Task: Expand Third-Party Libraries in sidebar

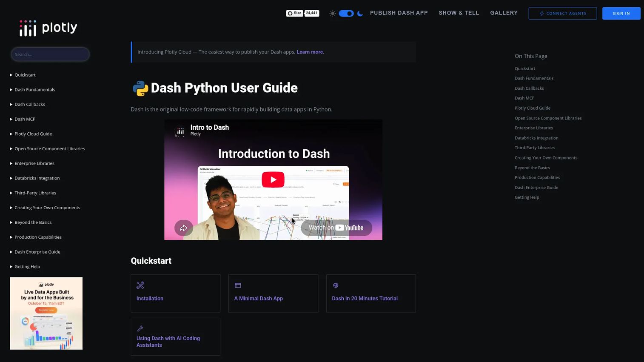Action: 33,193
